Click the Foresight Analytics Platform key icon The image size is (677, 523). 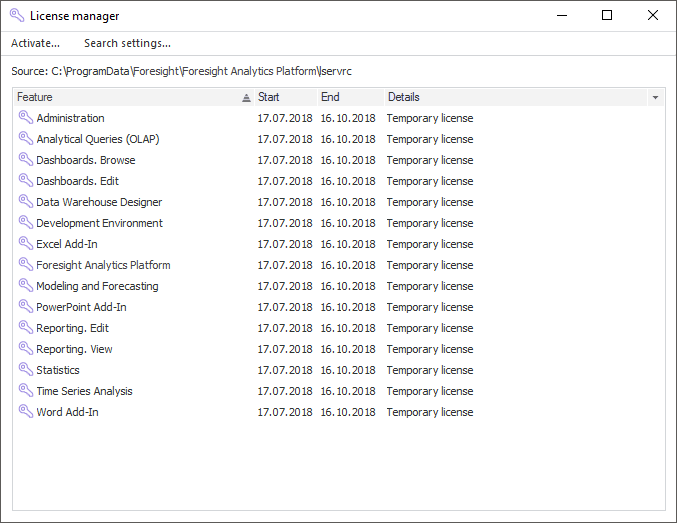[25, 265]
